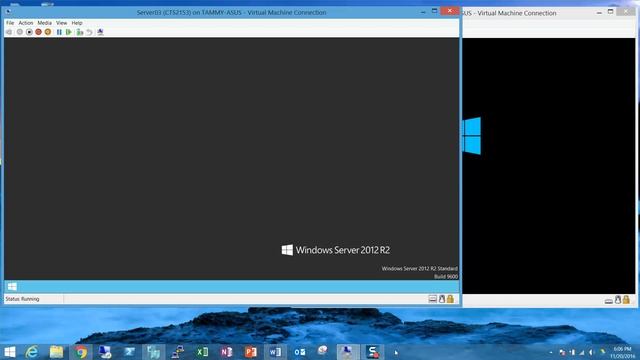Open PowerShell from the taskbar
Image resolution: width=640 pixels, height=360 pixels.
129,352
